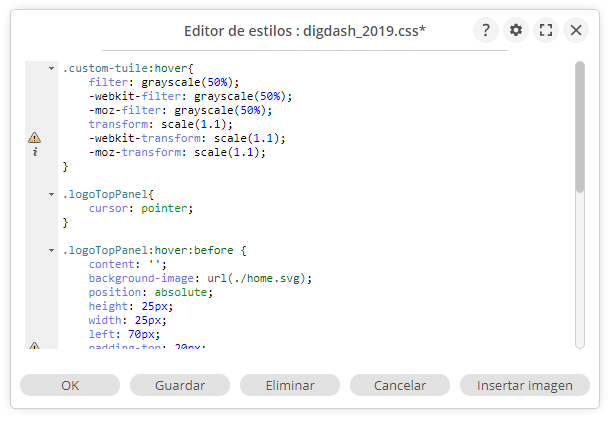Click info icon beside -webkit-transform line

pyautogui.click(x=34, y=152)
